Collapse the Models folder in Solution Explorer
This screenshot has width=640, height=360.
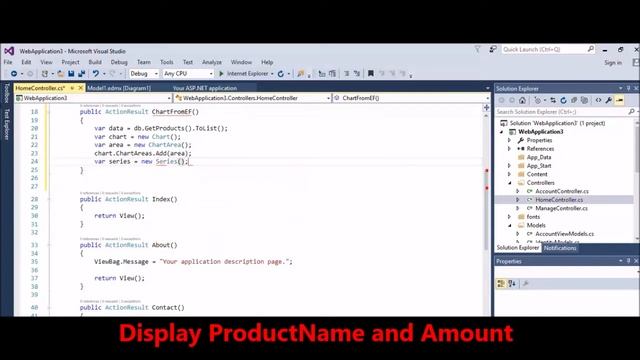509,225
